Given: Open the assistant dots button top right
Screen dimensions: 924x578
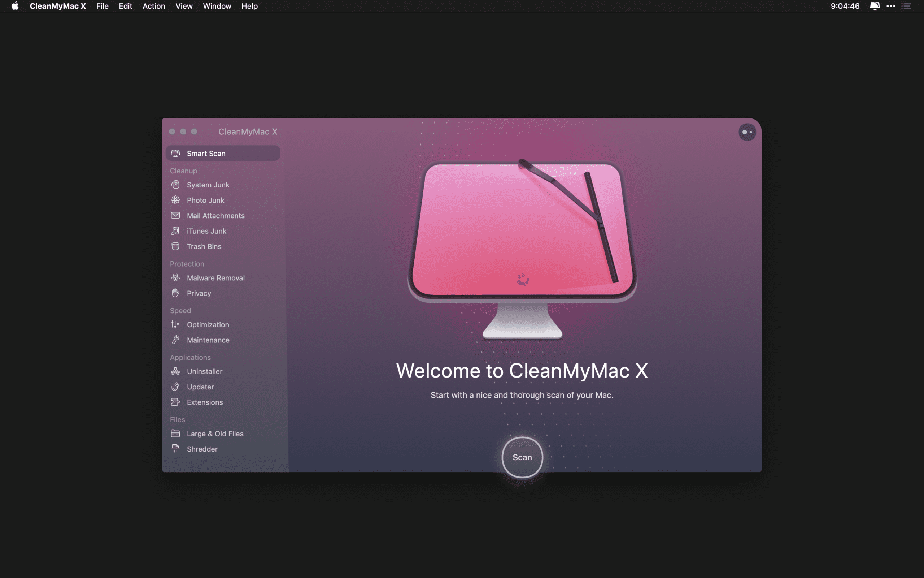Looking at the screenshot, I should 747,132.
